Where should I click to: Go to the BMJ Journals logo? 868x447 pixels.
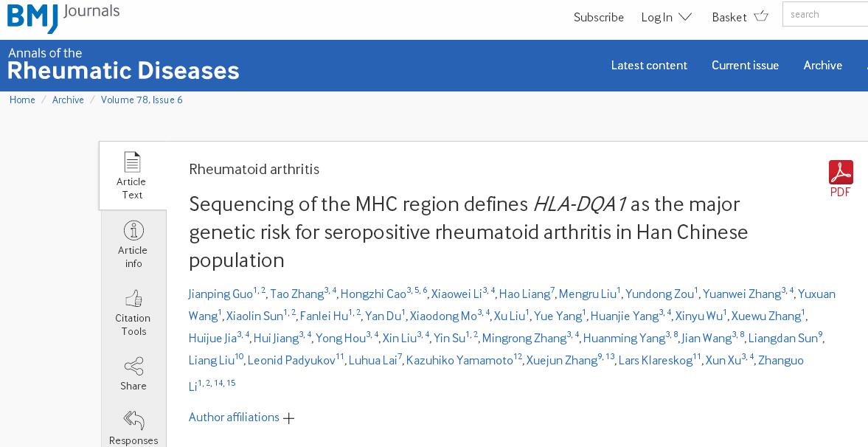(63, 17)
